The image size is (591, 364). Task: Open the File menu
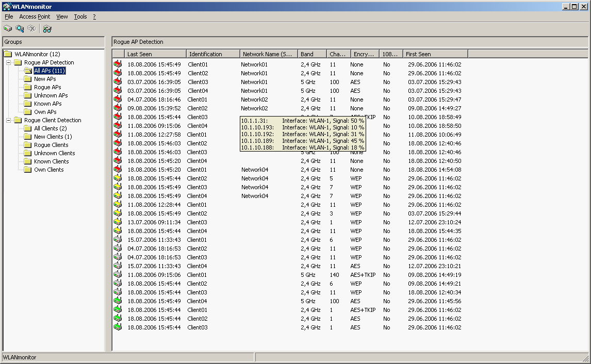point(9,16)
